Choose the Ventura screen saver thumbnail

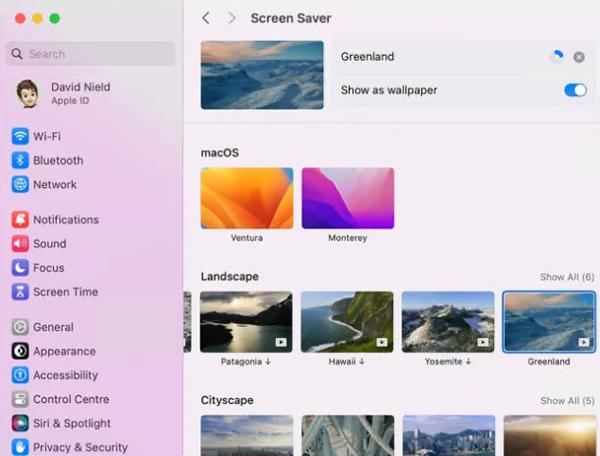pyautogui.click(x=246, y=199)
